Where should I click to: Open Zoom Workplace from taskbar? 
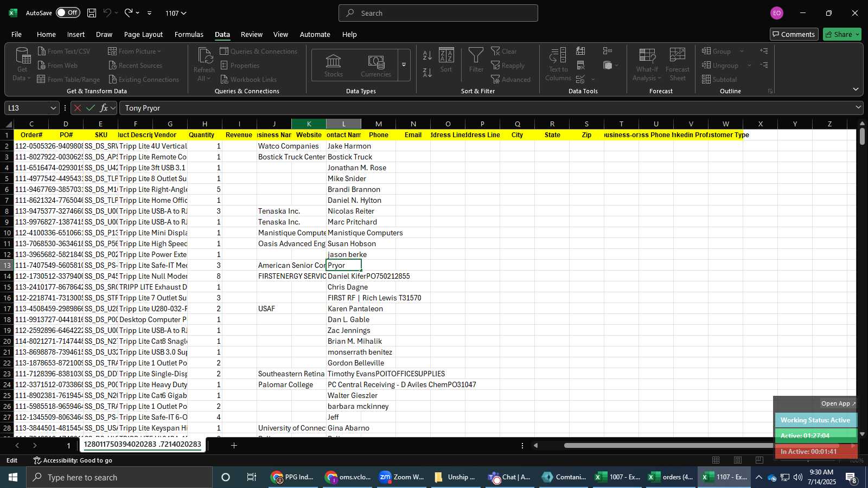tap(401, 477)
